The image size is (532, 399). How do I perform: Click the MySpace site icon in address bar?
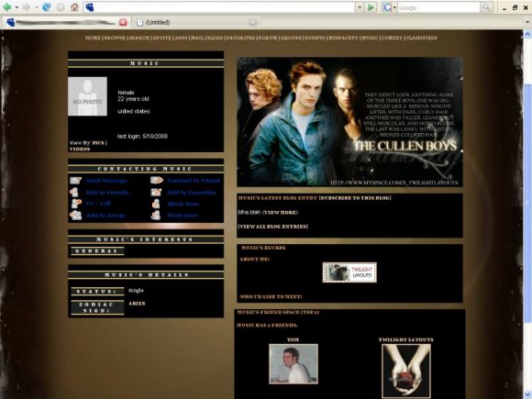click(90, 7)
